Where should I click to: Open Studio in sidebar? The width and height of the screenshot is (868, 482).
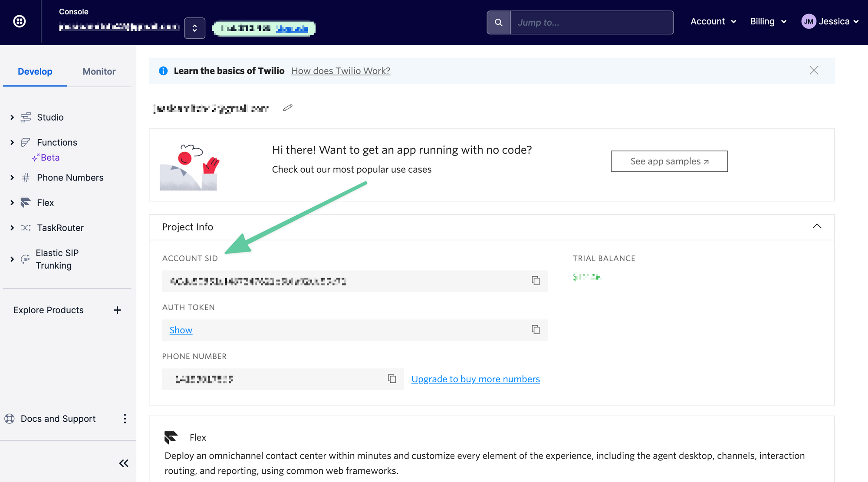coord(50,117)
